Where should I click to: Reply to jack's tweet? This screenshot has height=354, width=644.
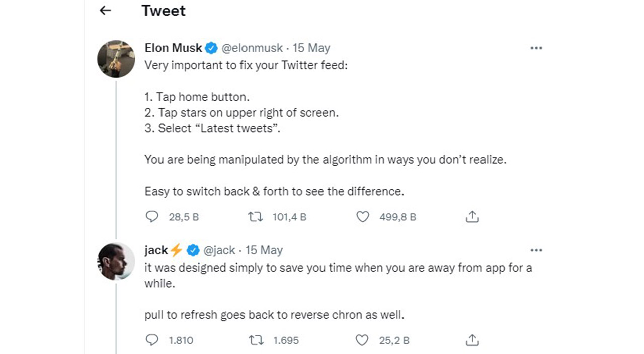(152, 340)
